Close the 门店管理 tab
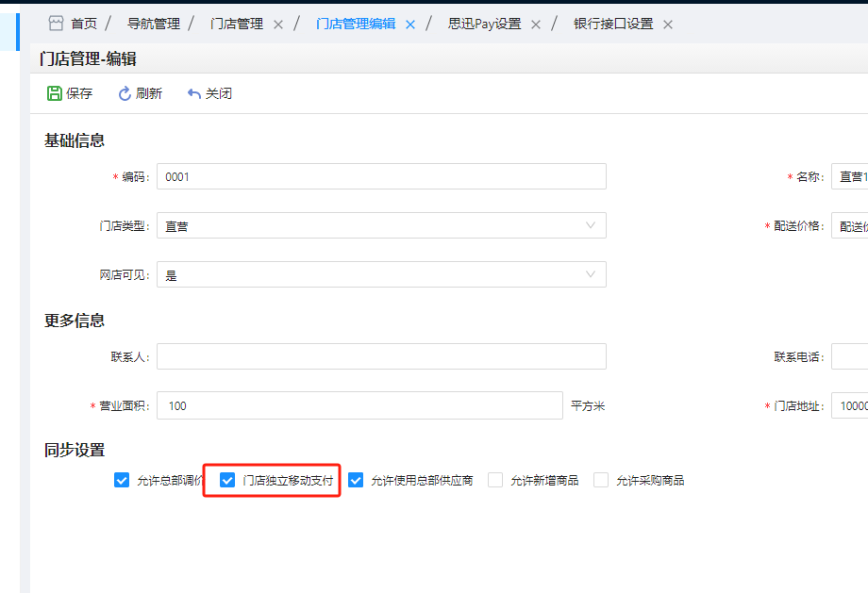 pos(278,25)
